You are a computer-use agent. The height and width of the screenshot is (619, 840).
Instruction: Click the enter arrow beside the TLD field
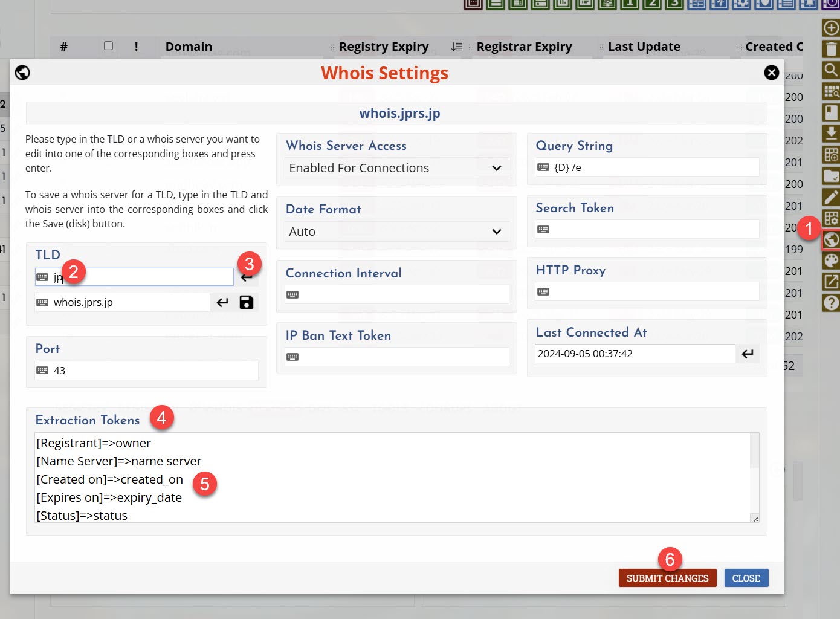[x=247, y=277]
